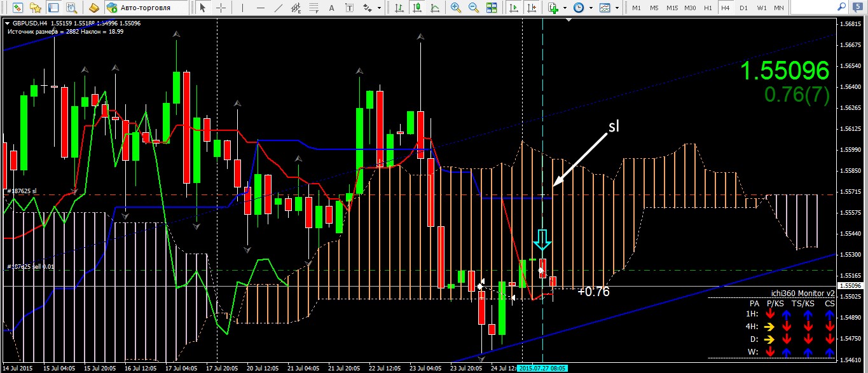The image size is (868, 373).
Task: Select the M30 timeframe
Action: (x=690, y=8)
